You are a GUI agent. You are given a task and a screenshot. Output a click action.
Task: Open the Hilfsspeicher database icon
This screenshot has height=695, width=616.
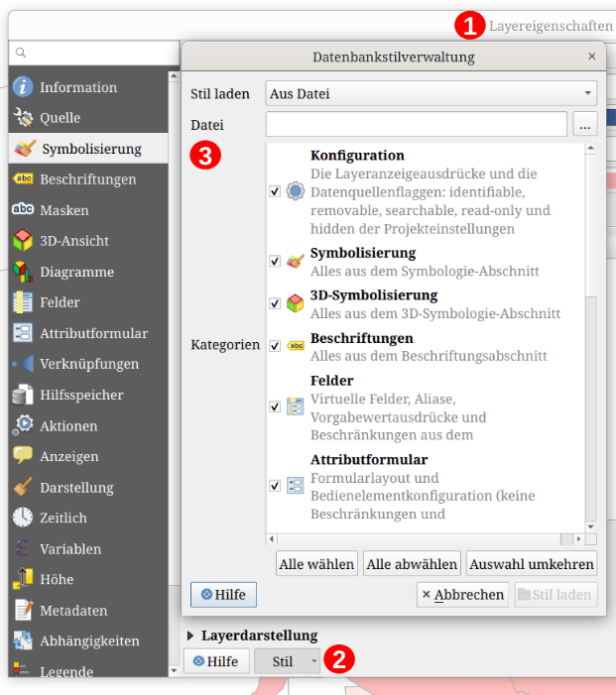(23, 395)
